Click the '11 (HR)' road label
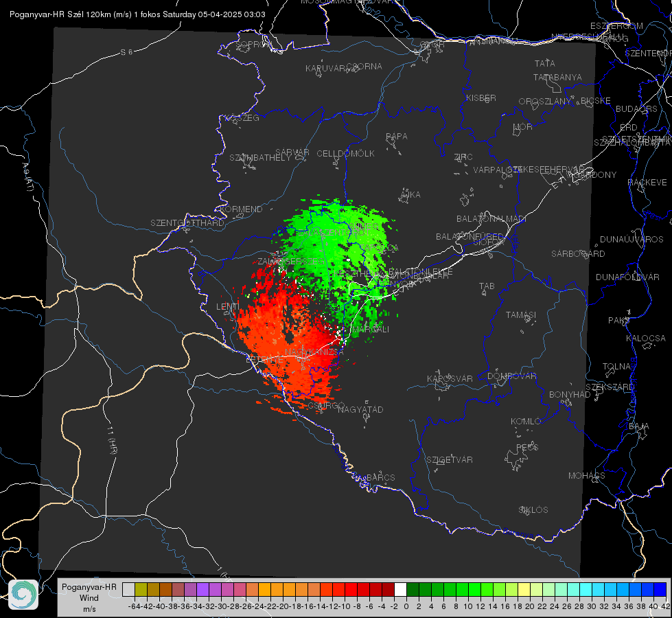672x618 pixels. [x=112, y=440]
